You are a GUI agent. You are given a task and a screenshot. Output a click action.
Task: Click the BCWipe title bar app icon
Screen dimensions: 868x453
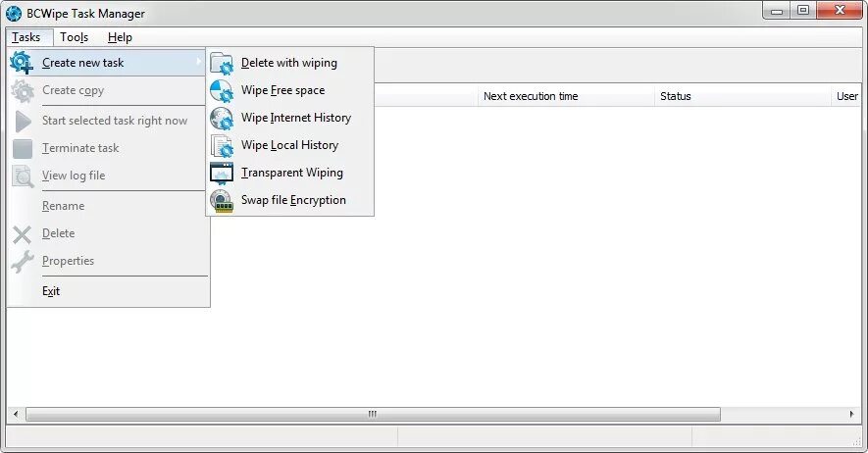(14, 14)
